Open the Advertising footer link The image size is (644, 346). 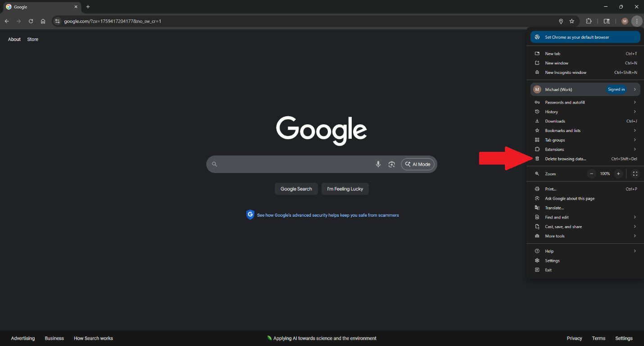click(x=23, y=338)
